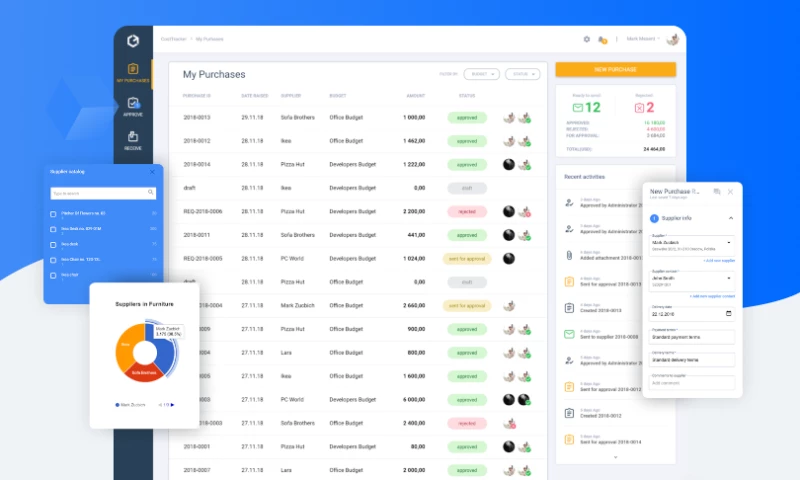Open comments icon in New Purchase panel
This screenshot has height=480, width=800.
[x=717, y=192]
